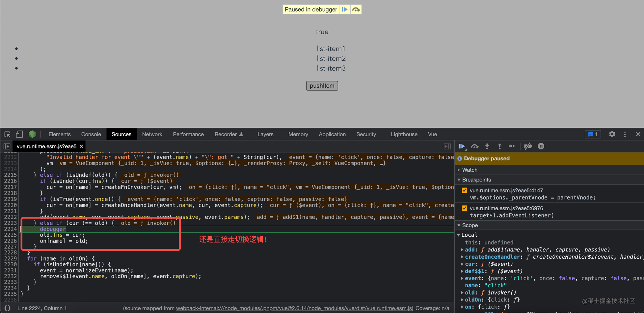Expand the old invoker variable
644x313 pixels.
pos(462,293)
